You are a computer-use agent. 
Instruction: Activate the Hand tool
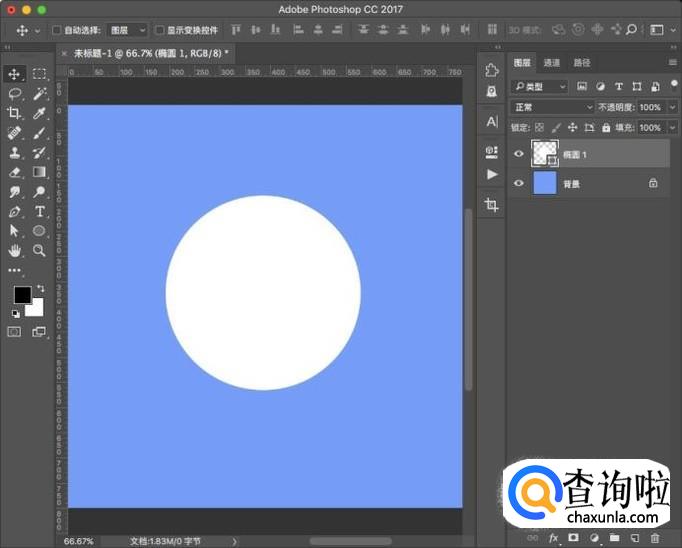(15, 250)
